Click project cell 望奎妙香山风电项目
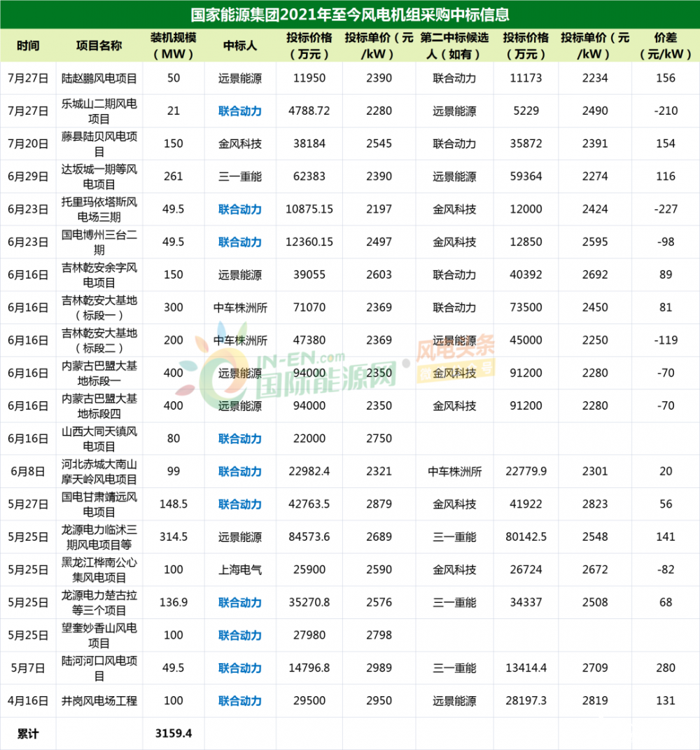This screenshot has height=750, width=700. 99,635
